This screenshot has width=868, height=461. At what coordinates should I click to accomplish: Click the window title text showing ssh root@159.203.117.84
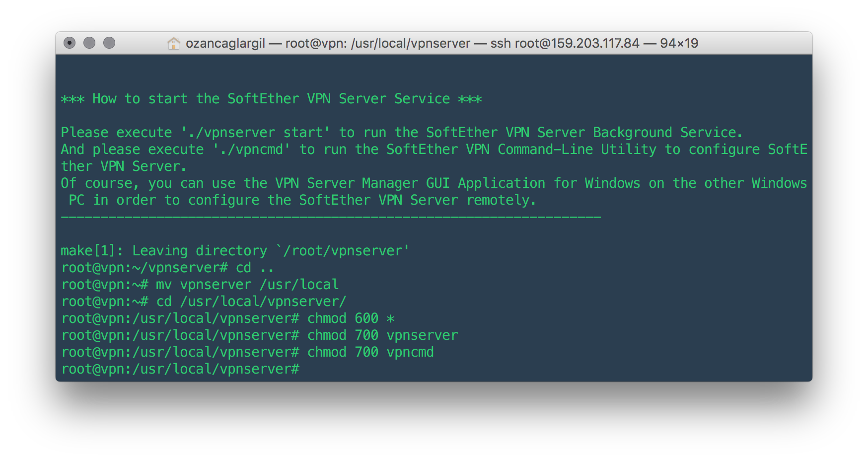click(x=442, y=43)
